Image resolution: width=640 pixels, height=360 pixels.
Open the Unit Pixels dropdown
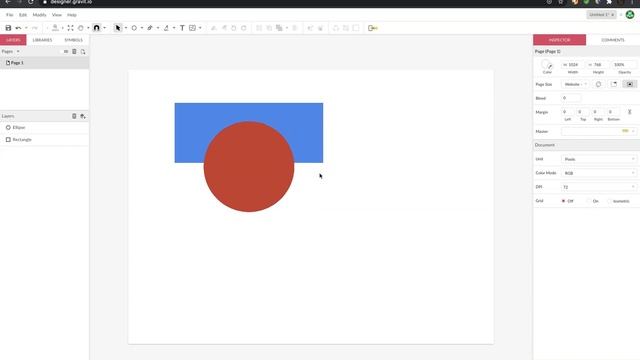point(598,159)
